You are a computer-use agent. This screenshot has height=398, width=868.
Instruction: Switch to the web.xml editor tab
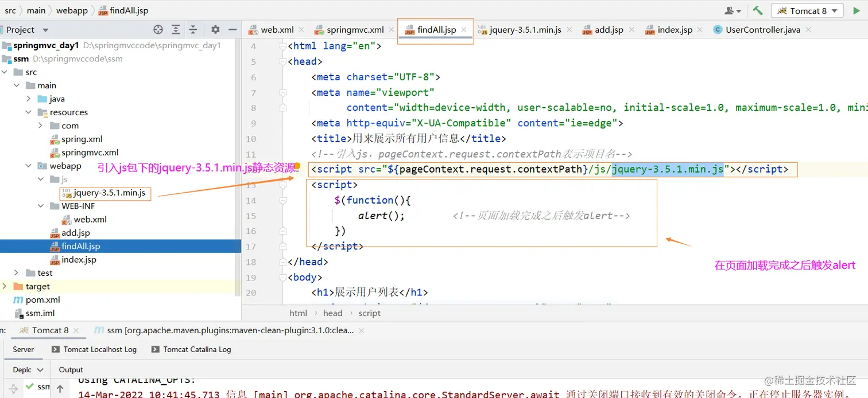click(277, 30)
